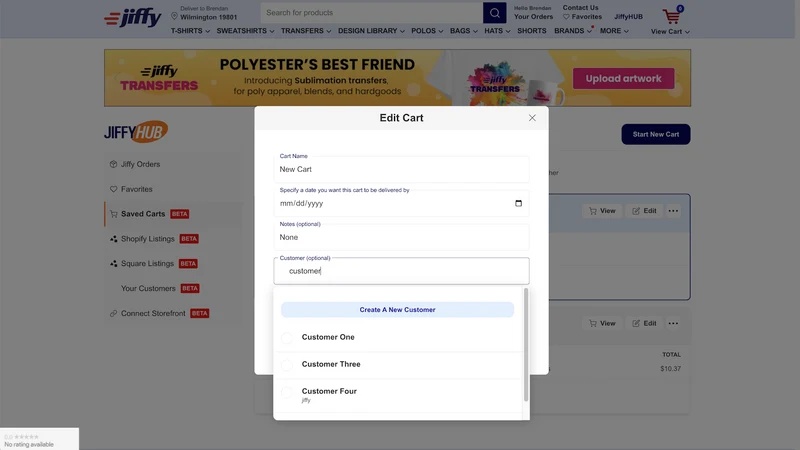Viewport: 800px width, 450px height.
Task: Select the Customer Four radio button
Action: pos(287,392)
